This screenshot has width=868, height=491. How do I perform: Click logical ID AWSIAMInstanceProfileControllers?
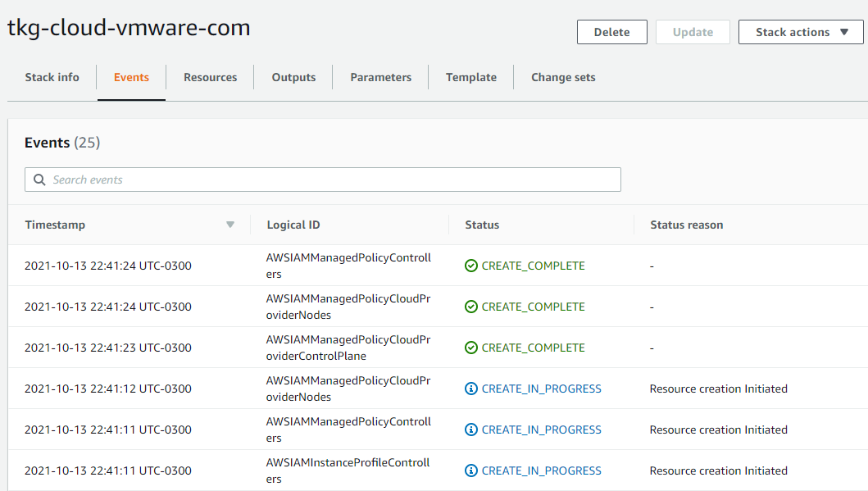pos(348,471)
